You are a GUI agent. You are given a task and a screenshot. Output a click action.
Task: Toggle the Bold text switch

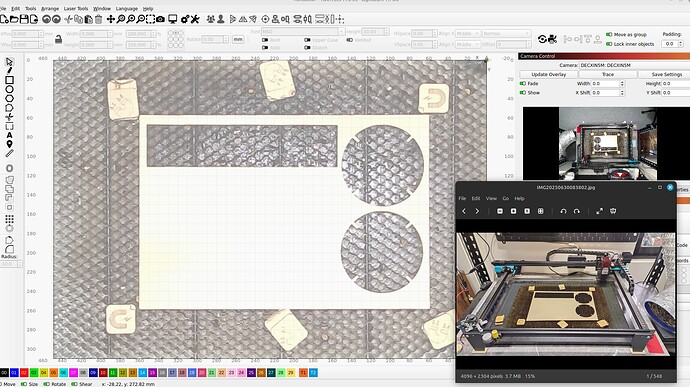(x=265, y=40)
